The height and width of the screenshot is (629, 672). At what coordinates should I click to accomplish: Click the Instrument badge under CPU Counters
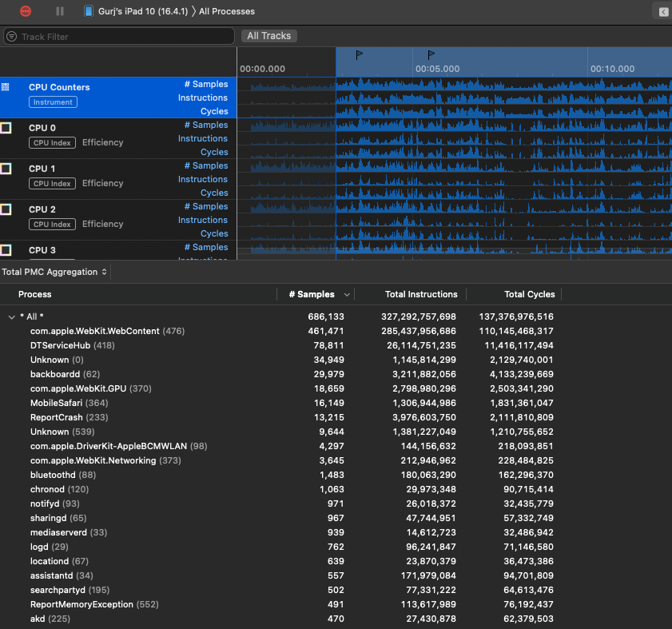point(53,102)
